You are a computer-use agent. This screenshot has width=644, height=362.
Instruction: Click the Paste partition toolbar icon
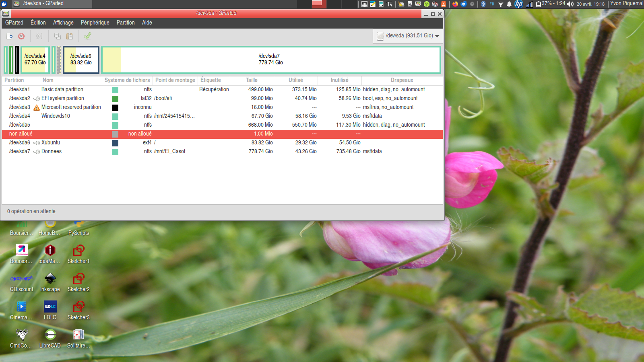click(x=70, y=36)
